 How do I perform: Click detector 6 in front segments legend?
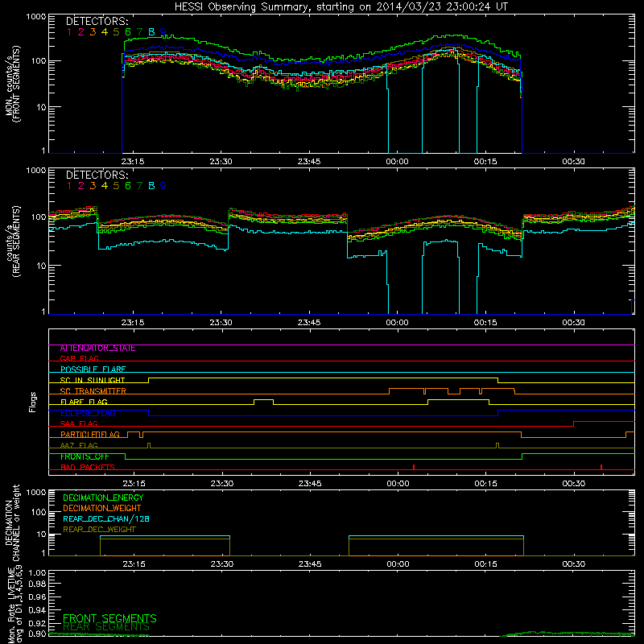tap(128, 32)
